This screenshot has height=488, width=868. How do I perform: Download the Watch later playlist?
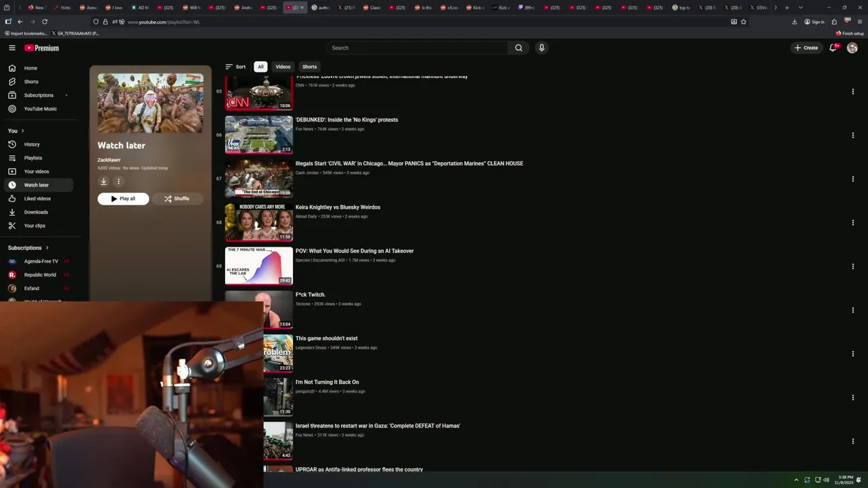tap(104, 181)
